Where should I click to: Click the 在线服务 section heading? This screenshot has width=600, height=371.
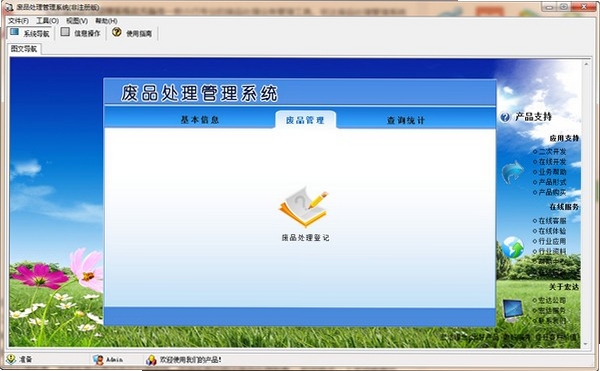[x=564, y=207]
